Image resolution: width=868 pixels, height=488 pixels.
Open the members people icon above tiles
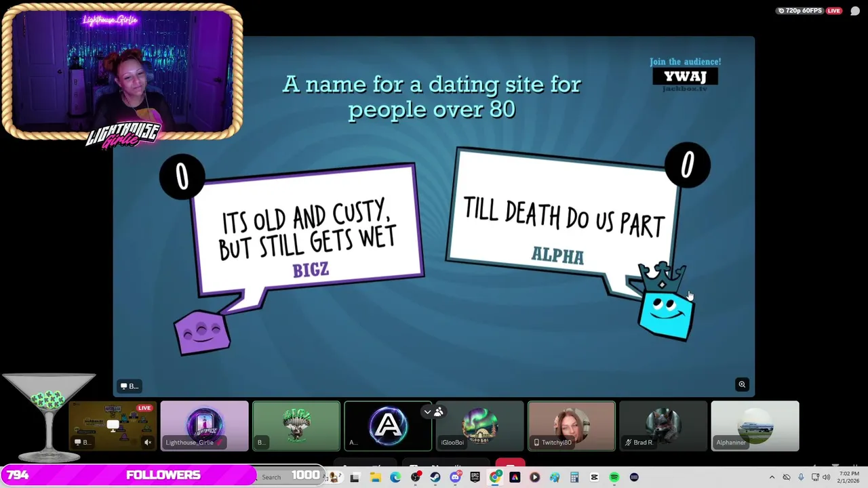(439, 411)
